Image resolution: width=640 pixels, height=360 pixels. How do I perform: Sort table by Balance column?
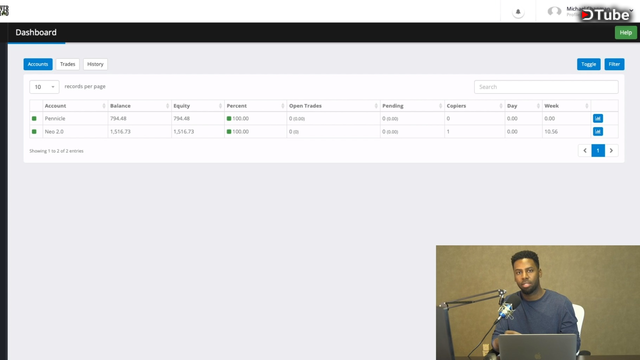coord(140,106)
